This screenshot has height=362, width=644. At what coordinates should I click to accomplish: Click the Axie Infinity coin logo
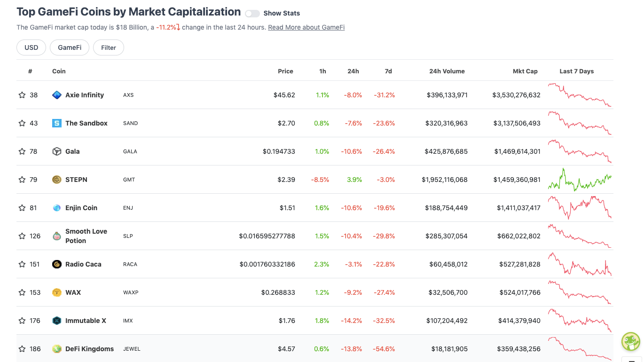pyautogui.click(x=57, y=95)
